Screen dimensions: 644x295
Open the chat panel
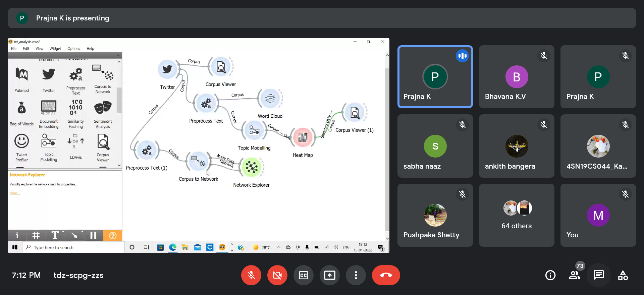(598, 275)
